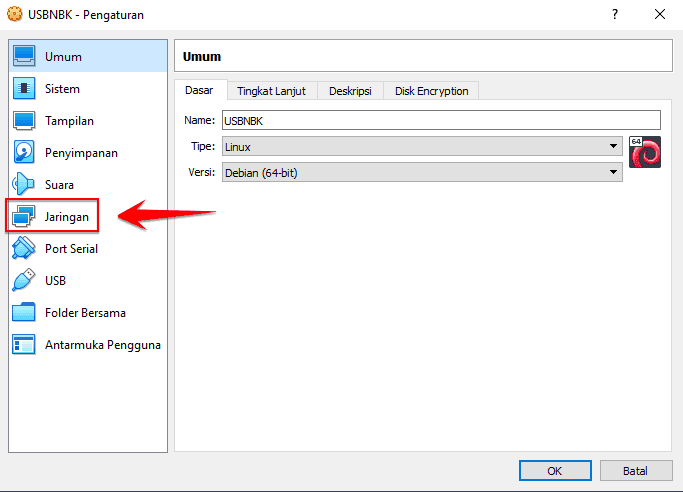
Task: Select the Folder Bersama label in sidebar
Action: click(x=85, y=313)
